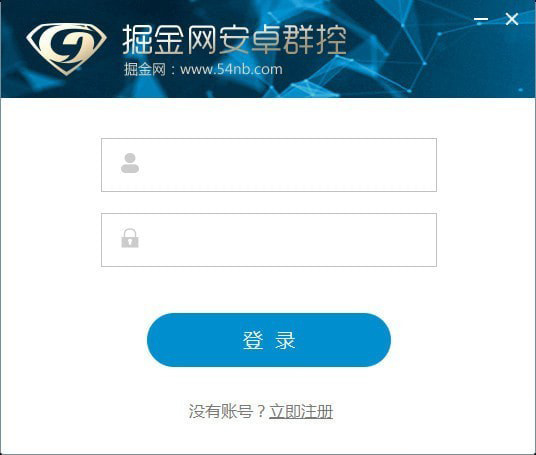Close the 掘金网安卓群控 window

512,19
